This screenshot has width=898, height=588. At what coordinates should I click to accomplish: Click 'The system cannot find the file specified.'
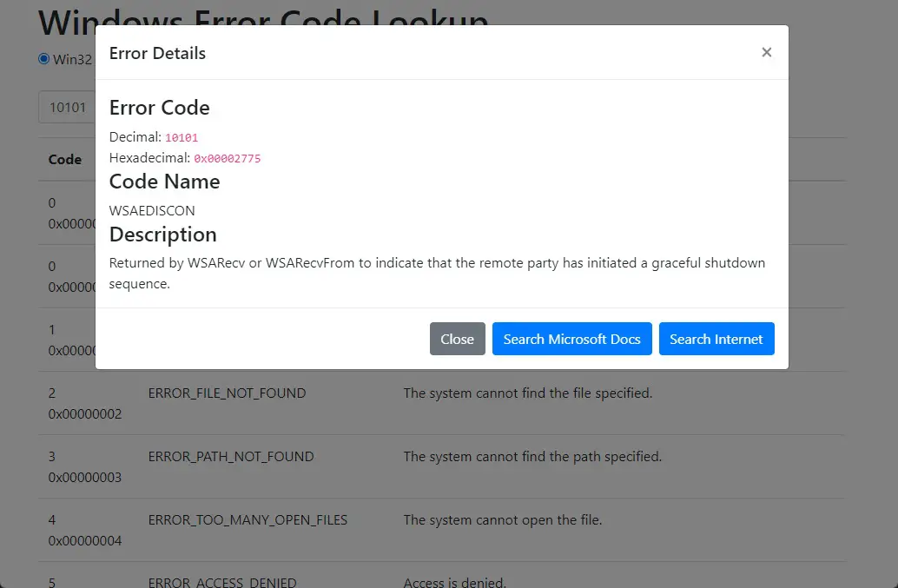pyautogui.click(x=527, y=393)
